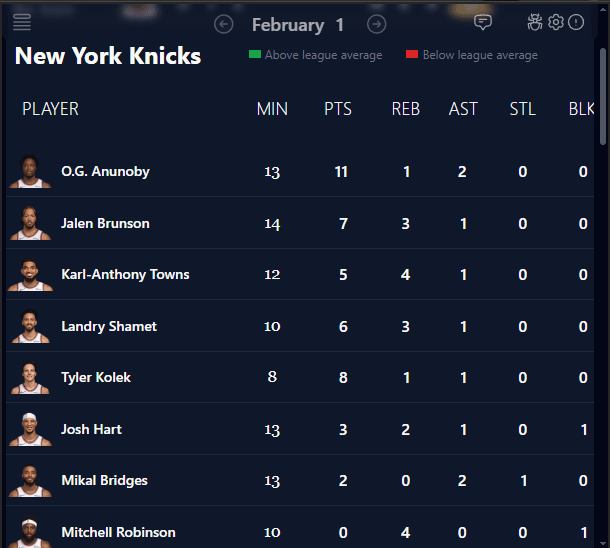610x548 pixels.
Task: Click the bug report icon
Action: (x=536, y=22)
